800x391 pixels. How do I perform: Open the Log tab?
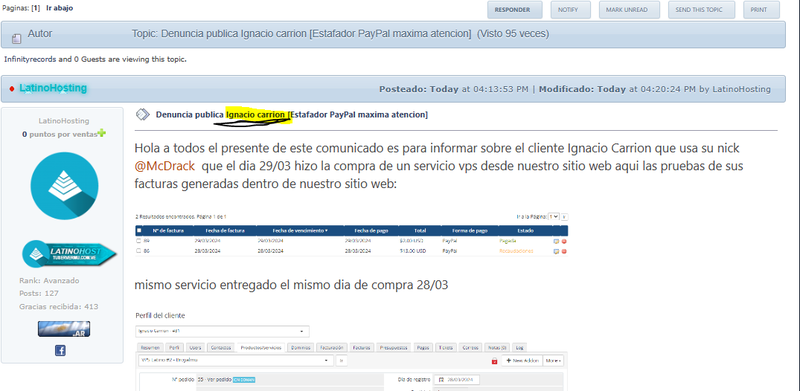click(x=519, y=348)
